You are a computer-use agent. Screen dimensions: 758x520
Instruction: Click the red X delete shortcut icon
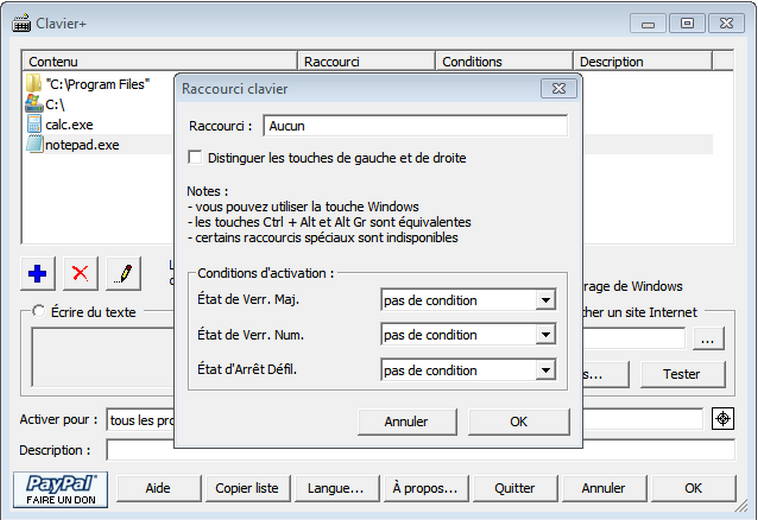coord(80,273)
